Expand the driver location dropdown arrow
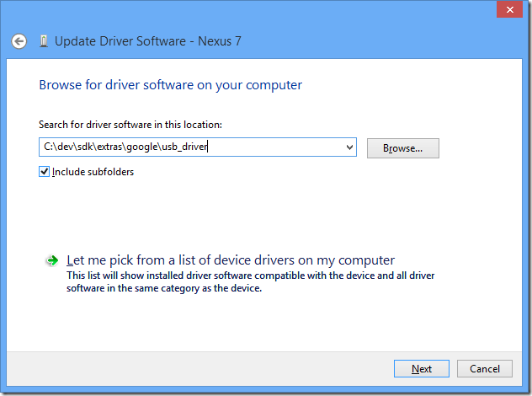 pos(349,147)
